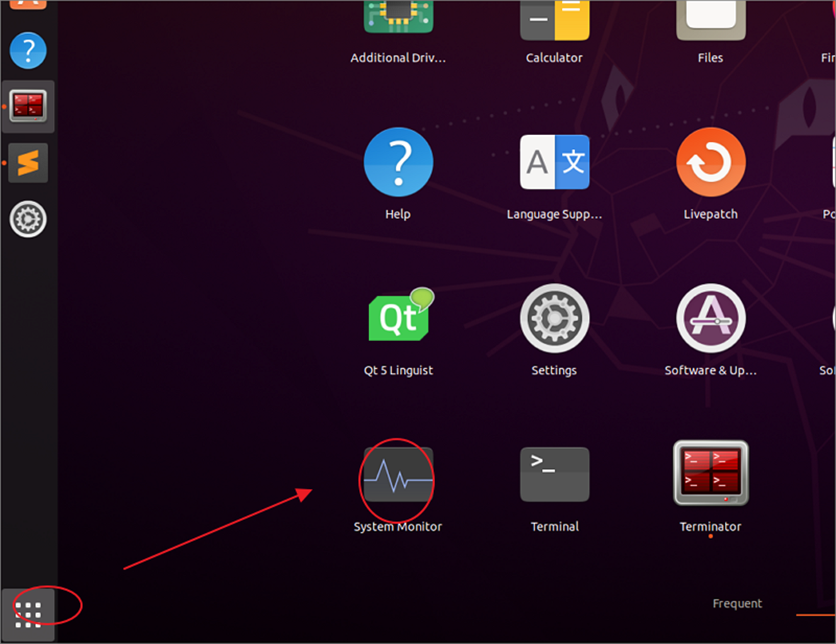Click the System Monitor label

pyautogui.click(x=398, y=527)
